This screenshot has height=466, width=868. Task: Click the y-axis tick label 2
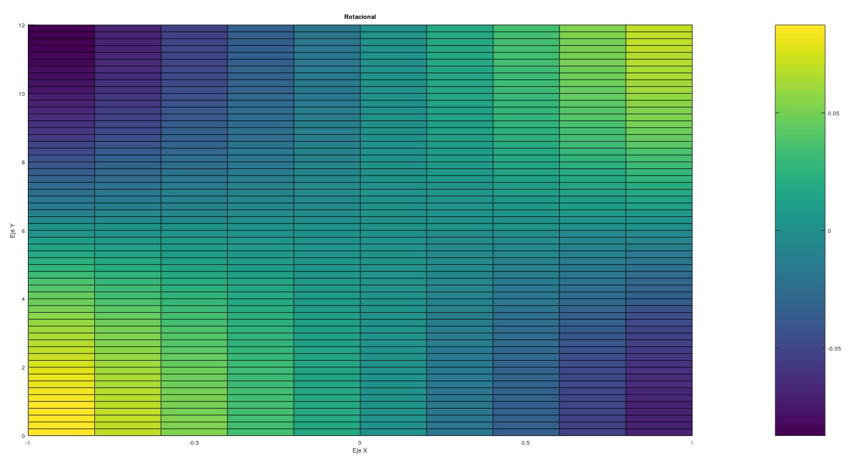point(23,367)
